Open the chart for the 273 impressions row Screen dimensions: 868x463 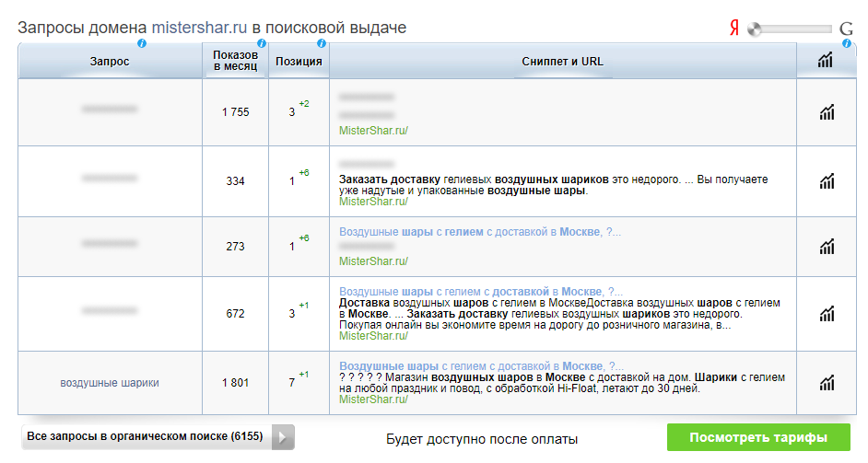pos(827,246)
